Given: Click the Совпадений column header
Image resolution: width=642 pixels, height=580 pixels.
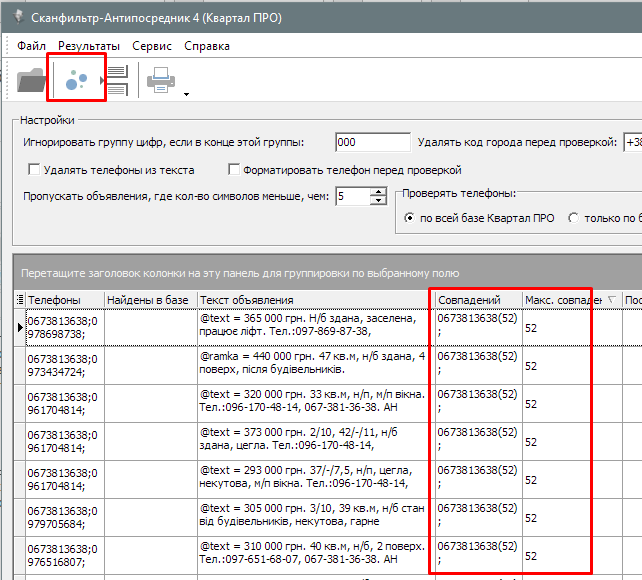Looking at the screenshot, I should pyautogui.click(x=477, y=300).
